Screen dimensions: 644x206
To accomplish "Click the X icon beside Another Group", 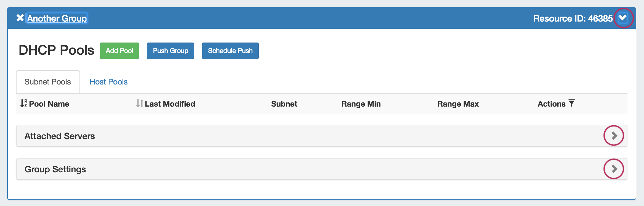I will tap(20, 18).
